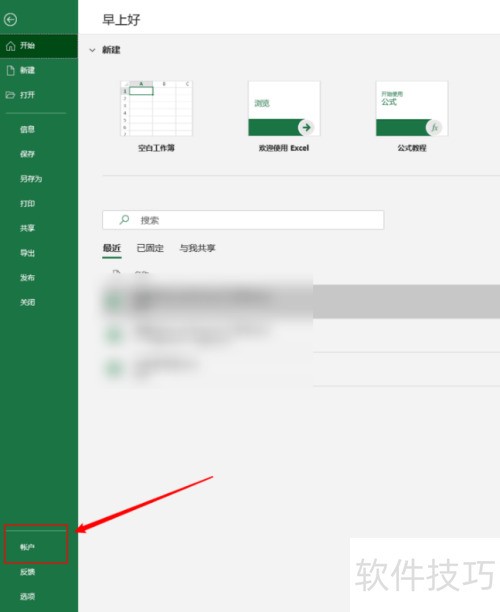Click 另存为 in the sidebar
The image size is (500, 612).
[x=31, y=179]
